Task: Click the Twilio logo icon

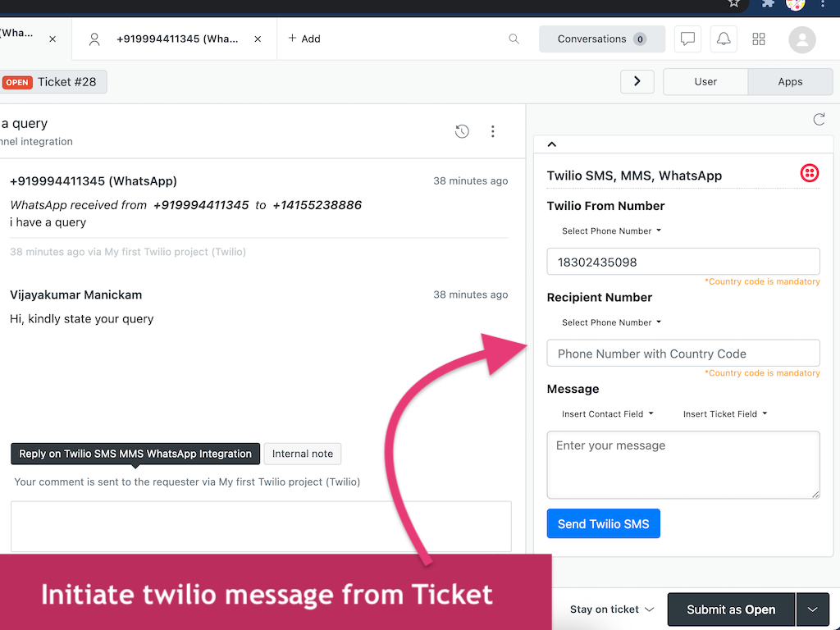Action: click(x=810, y=173)
